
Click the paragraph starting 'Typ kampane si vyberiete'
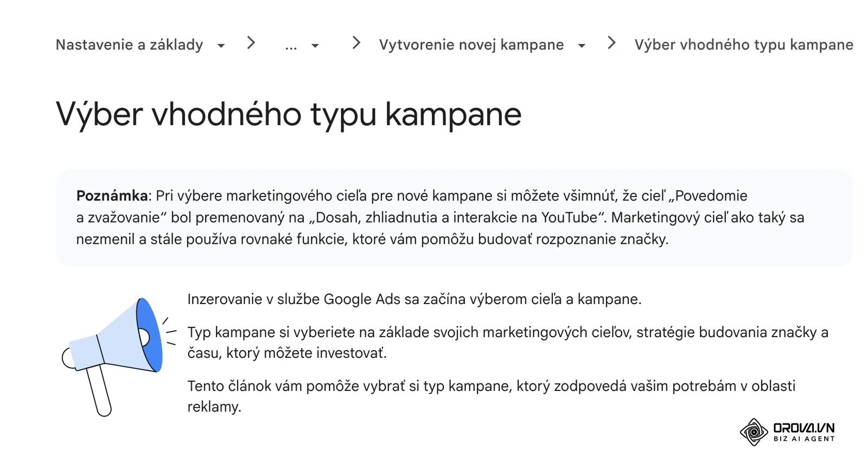coord(508,343)
